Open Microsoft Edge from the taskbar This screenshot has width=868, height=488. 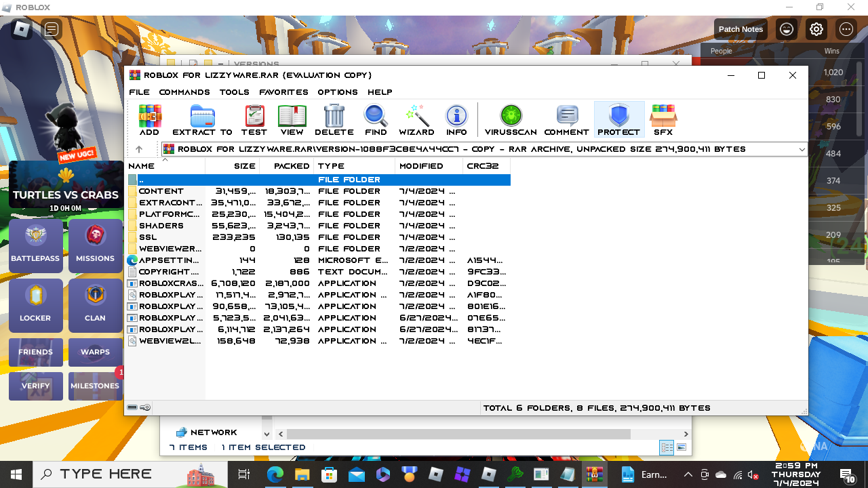pos(275,474)
